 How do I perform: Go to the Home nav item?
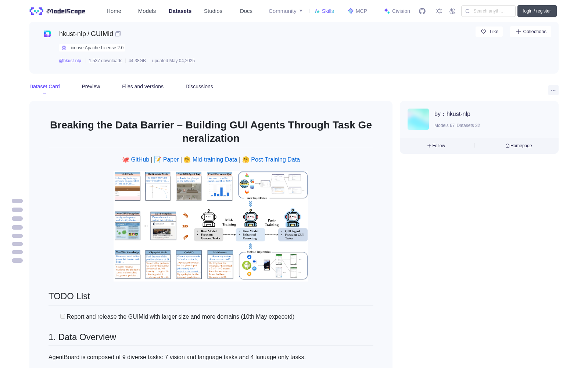pos(114,11)
